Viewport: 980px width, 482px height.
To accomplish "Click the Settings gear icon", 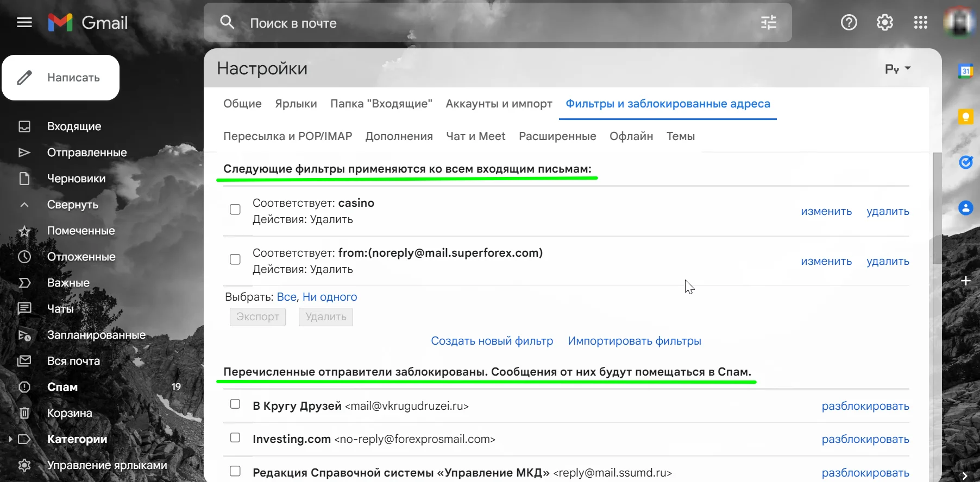I will (884, 23).
